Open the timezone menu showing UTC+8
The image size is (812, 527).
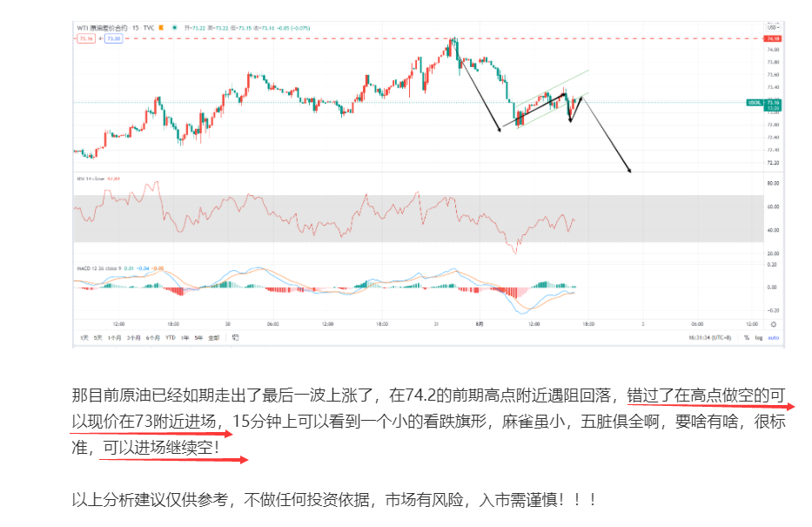[x=710, y=337]
